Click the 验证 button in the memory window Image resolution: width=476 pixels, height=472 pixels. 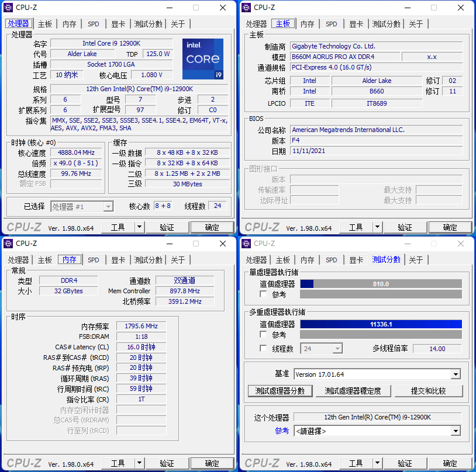(x=167, y=463)
